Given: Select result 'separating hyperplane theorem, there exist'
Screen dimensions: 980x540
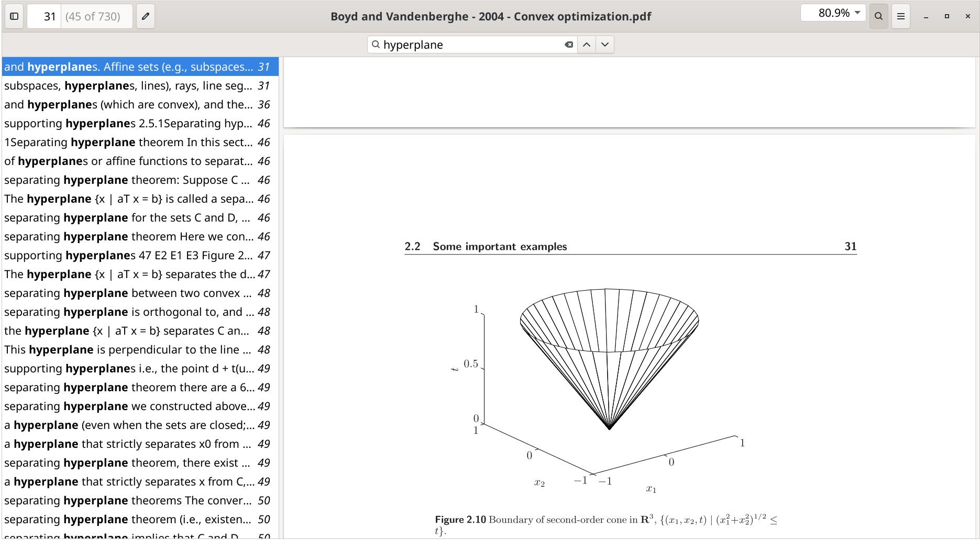Looking at the screenshot, I should point(140,463).
